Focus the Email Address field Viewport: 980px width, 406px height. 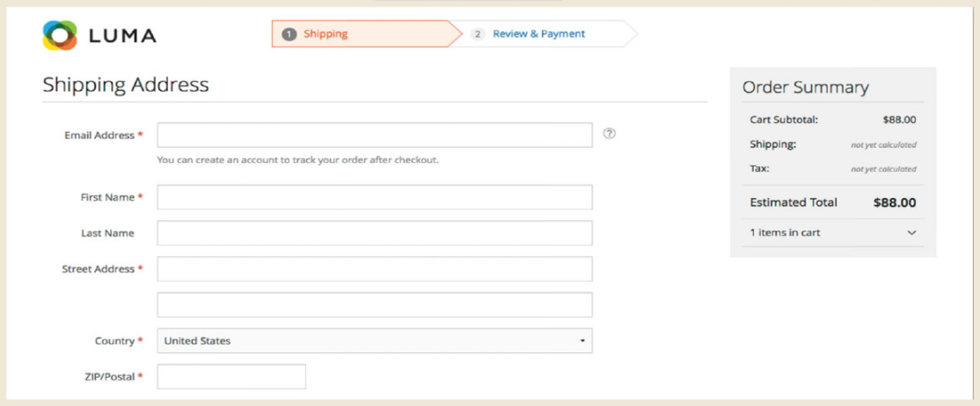[x=375, y=135]
